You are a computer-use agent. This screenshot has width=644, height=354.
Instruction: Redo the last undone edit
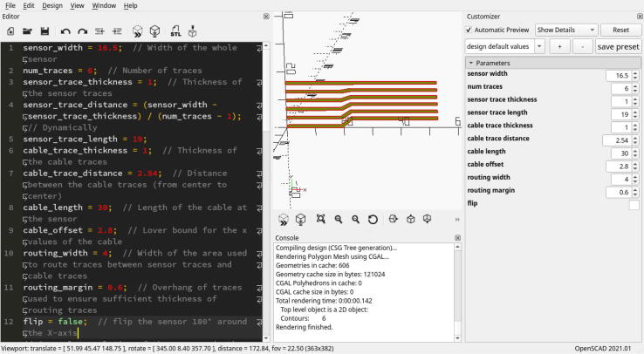(x=83, y=31)
